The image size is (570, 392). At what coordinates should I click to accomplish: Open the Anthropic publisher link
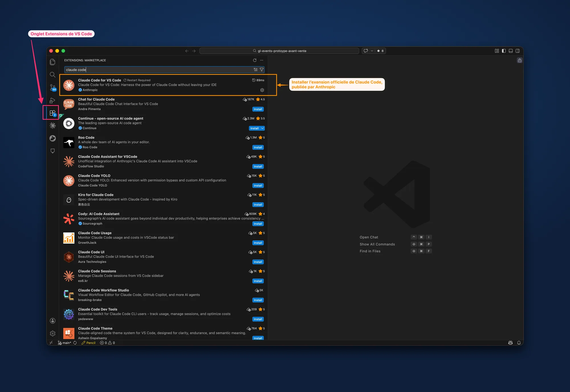(x=90, y=90)
